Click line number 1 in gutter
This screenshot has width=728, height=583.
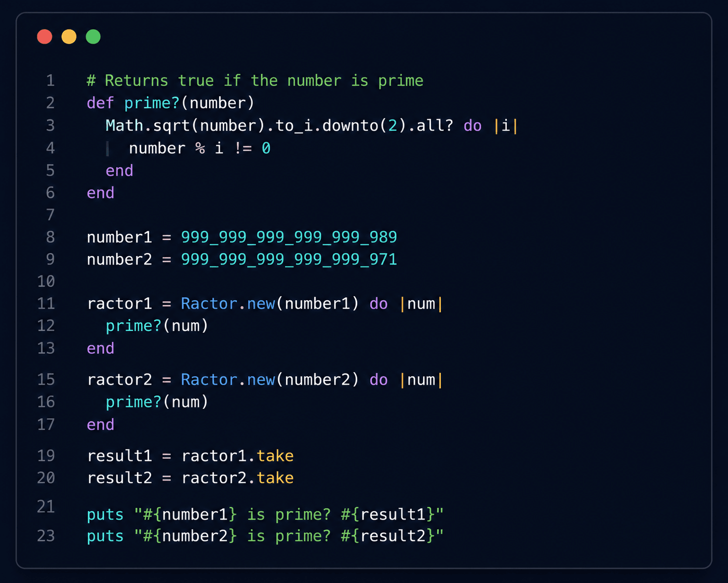[x=50, y=81]
